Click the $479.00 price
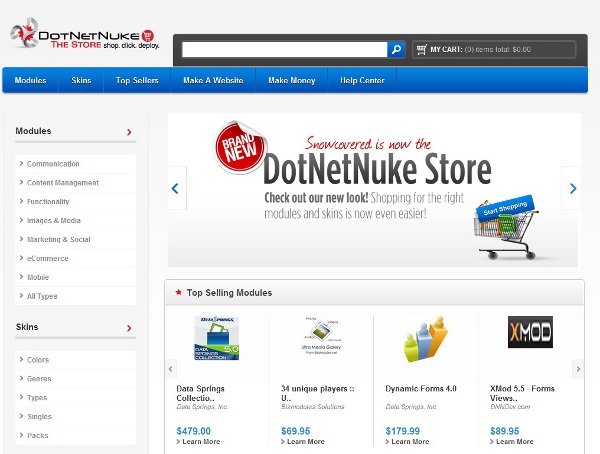 point(194,431)
